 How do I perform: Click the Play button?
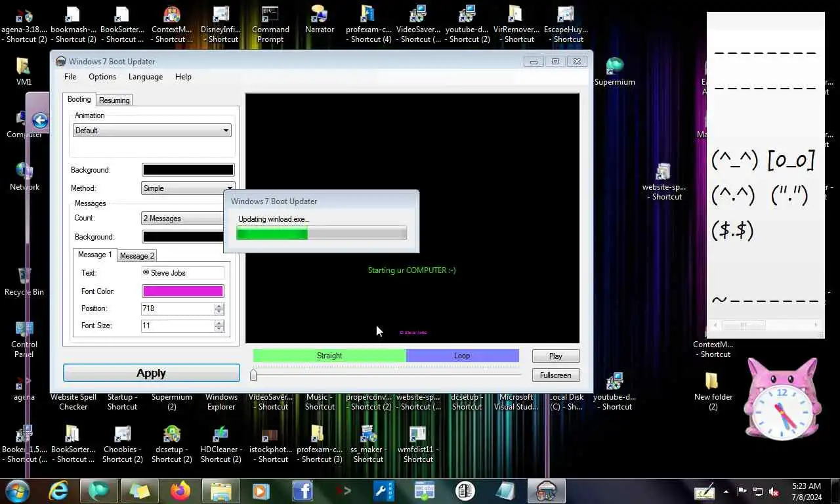[x=556, y=356]
